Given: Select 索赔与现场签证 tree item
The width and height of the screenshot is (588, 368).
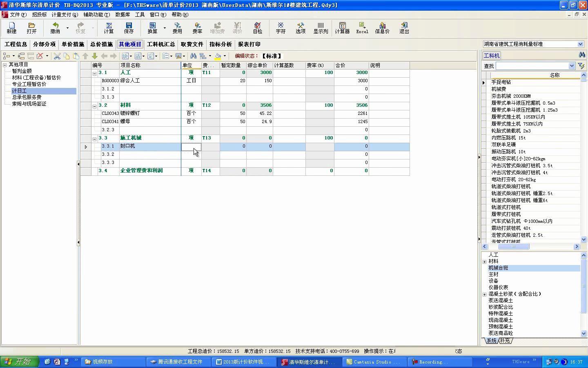Looking at the screenshot, I should (x=29, y=104).
